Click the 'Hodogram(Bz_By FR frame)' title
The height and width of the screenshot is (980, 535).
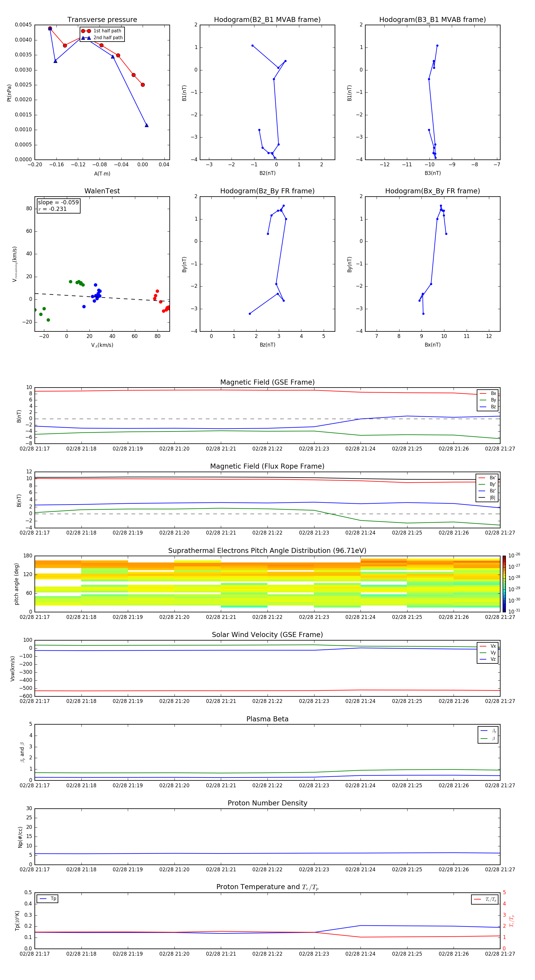click(x=267, y=191)
